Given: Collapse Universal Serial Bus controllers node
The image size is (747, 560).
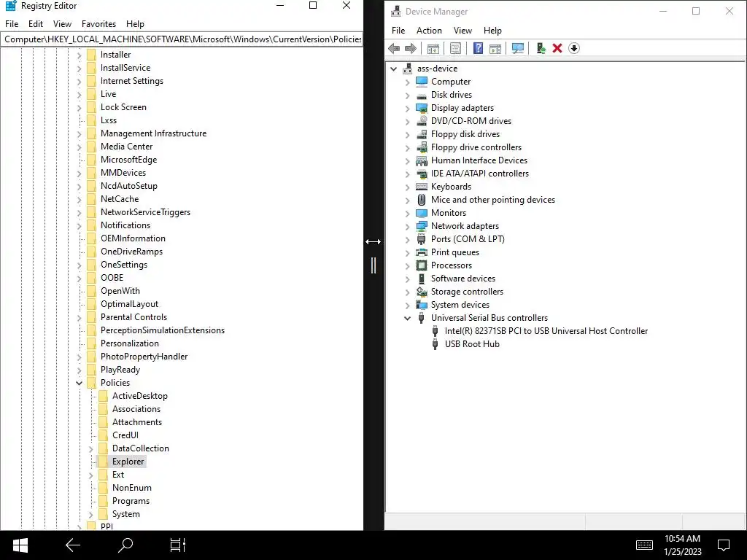Looking at the screenshot, I should click(x=407, y=318).
